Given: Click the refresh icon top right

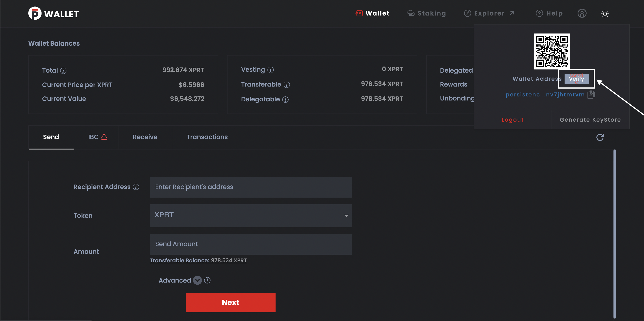Looking at the screenshot, I should pyautogui.click(x=600, y=137).
